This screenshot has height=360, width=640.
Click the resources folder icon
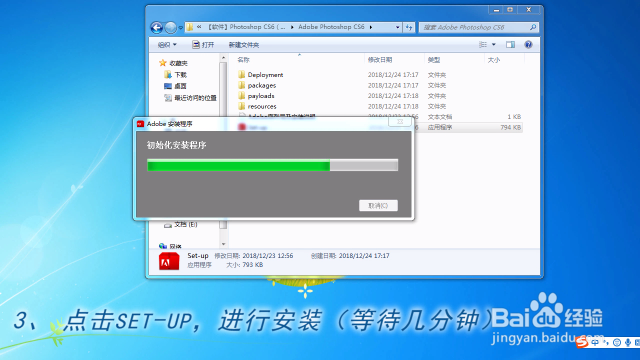pyautogui.click(x=241, y=106)
